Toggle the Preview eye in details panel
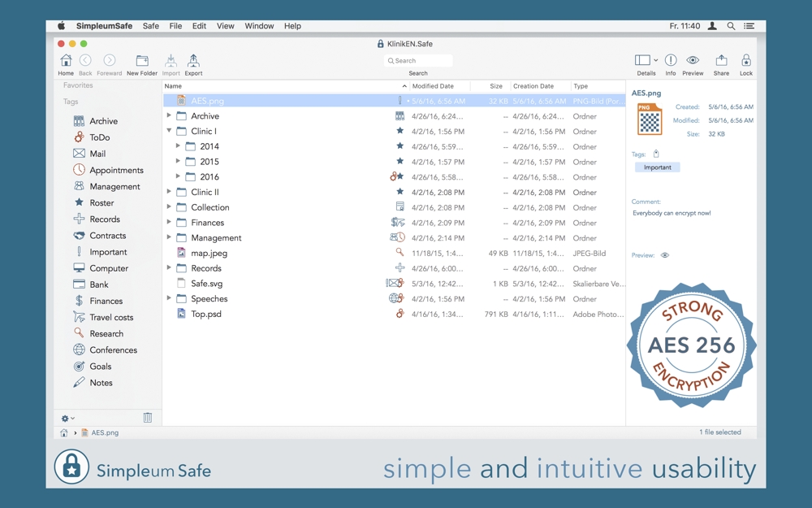 click(665, 255)
